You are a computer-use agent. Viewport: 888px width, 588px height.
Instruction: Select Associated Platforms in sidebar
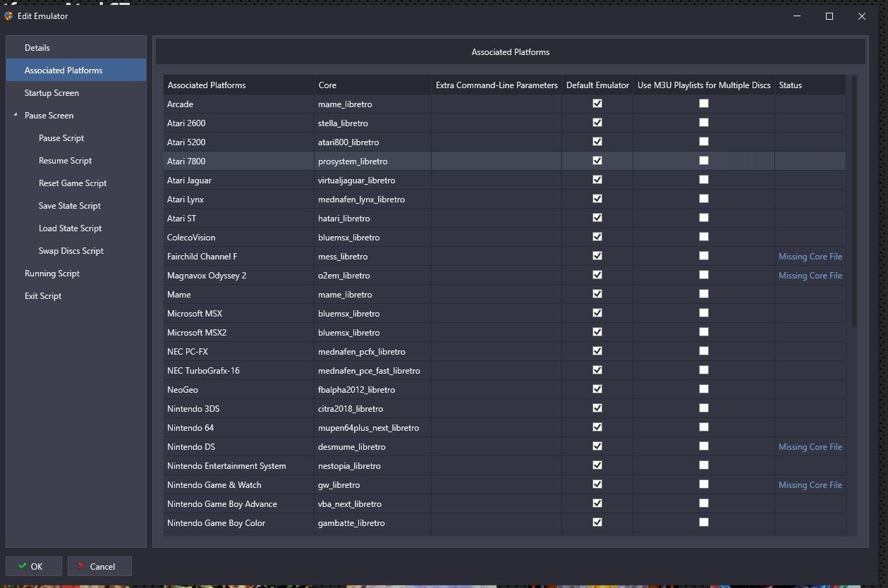76,71
